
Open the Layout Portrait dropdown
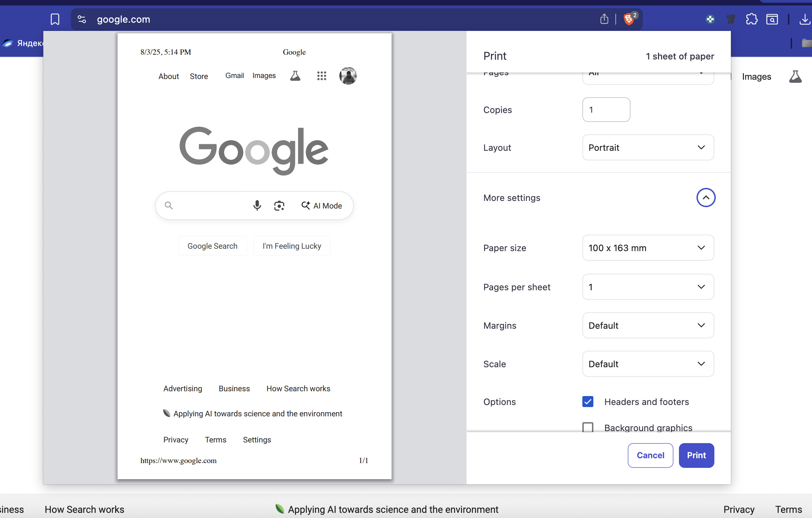pos(648,148)
